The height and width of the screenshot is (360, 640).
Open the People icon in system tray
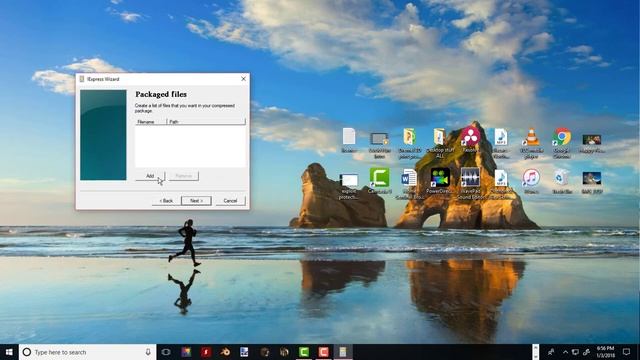coord(551,352)
